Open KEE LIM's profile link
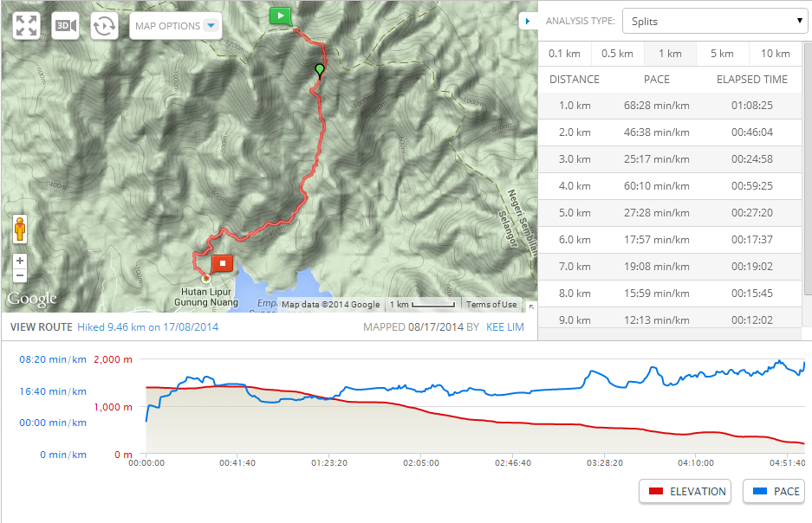 coord(504,326)
